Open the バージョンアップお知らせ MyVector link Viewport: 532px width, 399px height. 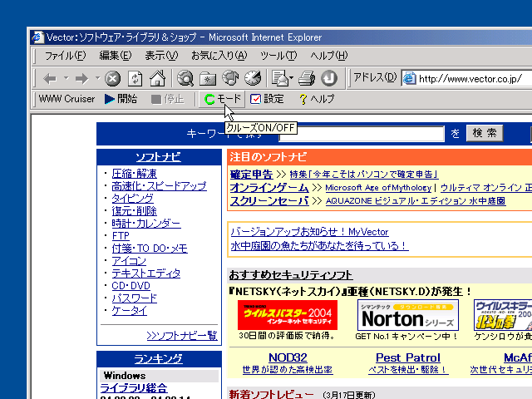[309, 232]
